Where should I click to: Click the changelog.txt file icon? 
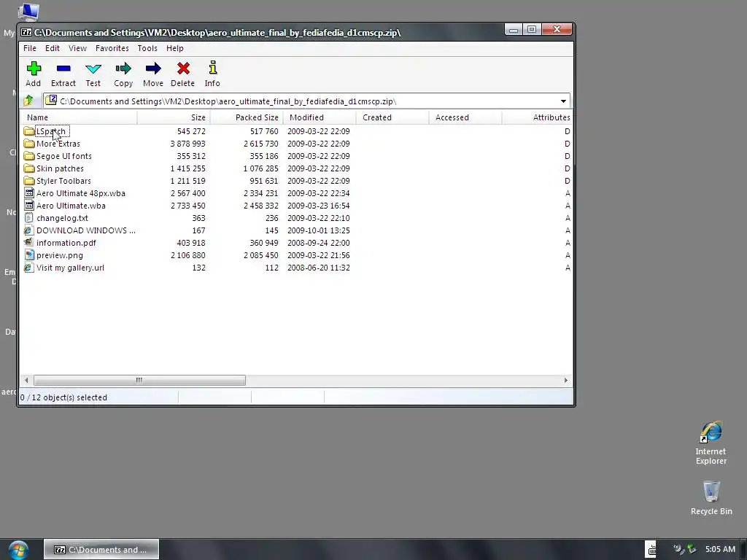click(x=29, y=217)
